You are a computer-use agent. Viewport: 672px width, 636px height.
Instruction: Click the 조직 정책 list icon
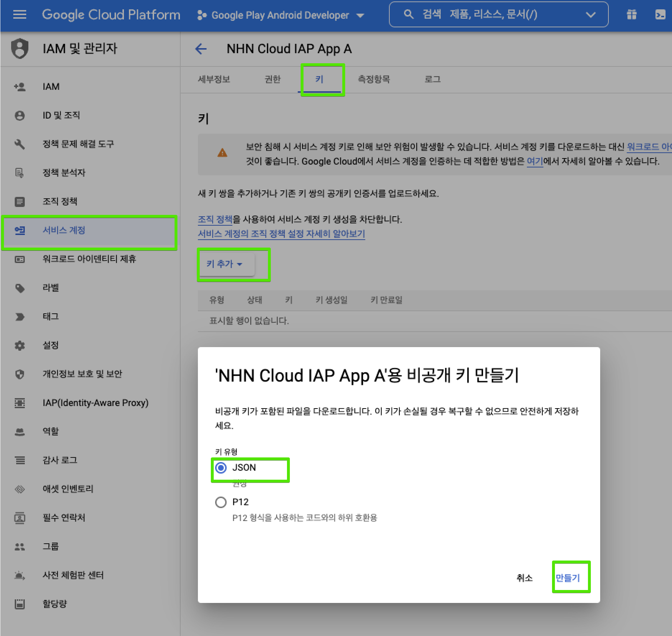click(20, 202)
